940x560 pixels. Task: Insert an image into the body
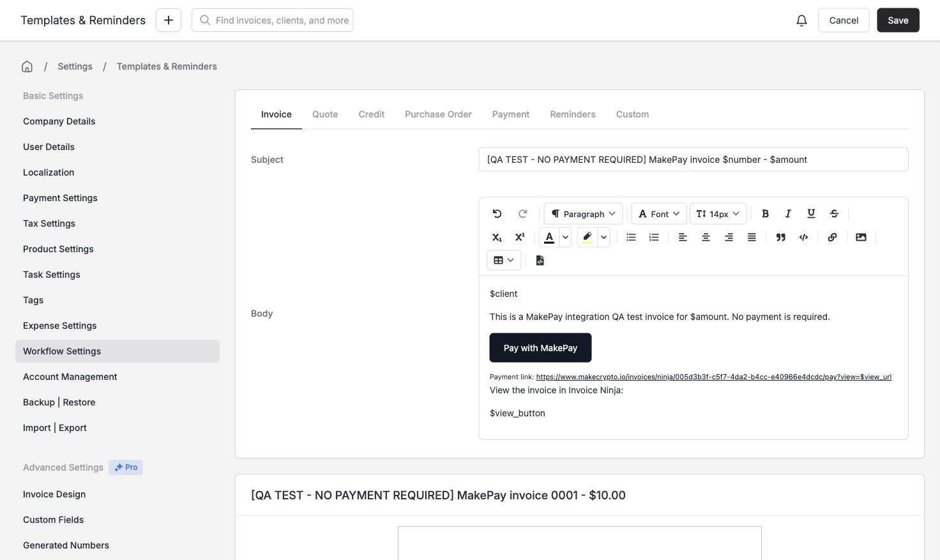tap(861, 238)
